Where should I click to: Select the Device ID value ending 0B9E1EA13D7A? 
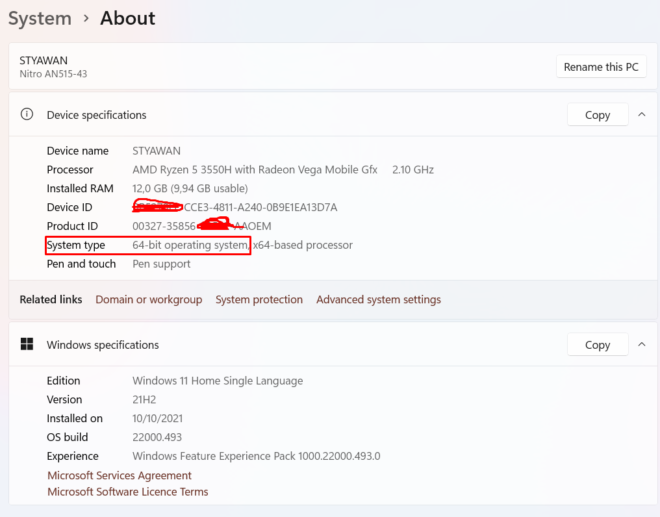pos(235,207)
